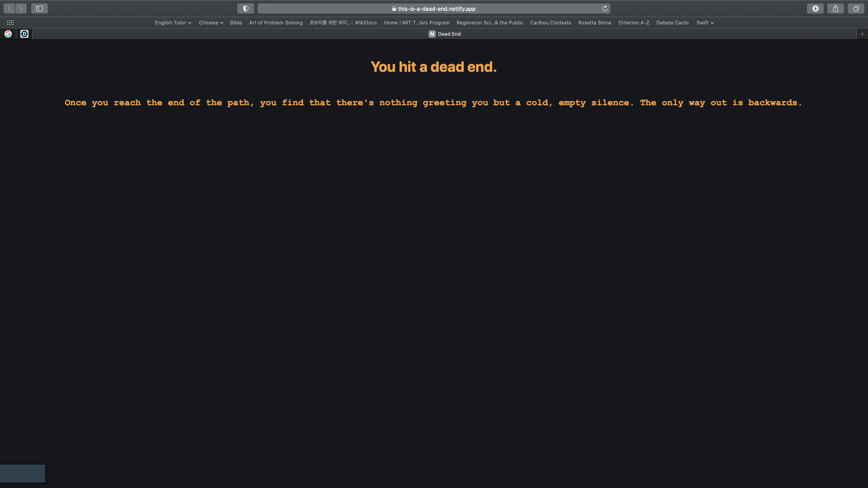Switch to the pinned Google tab
Screen dimensions: 868x488
[8, 34]
